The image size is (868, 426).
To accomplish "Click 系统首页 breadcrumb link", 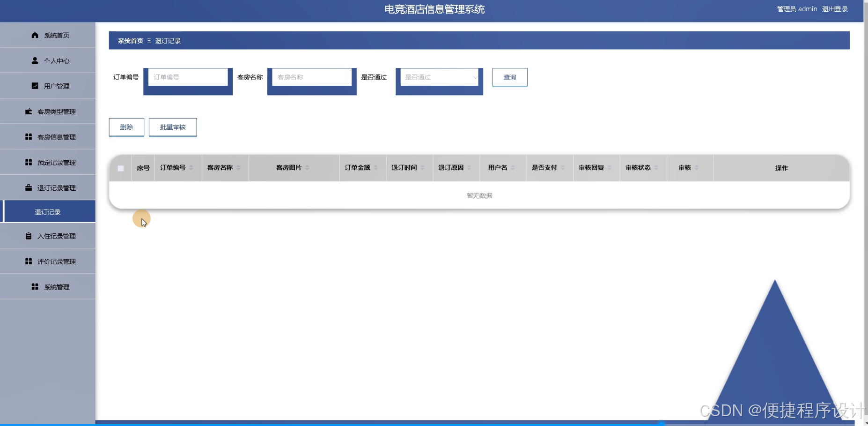I will tap(131, 41).
